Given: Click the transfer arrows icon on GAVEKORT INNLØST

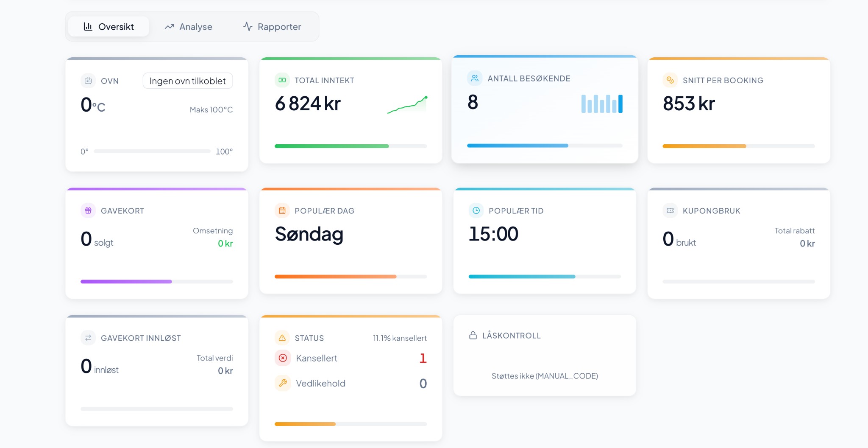Looking at the screenshot, I should tap(88, 338).
